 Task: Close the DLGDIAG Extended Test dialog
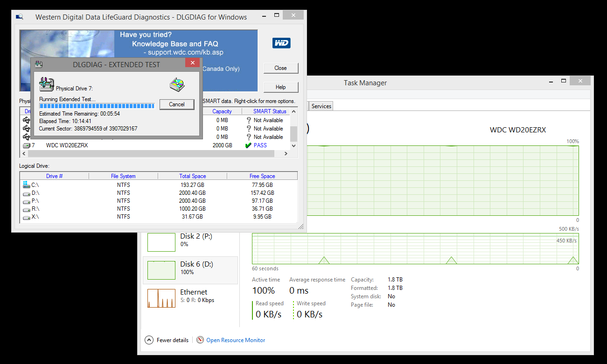click(x=192, y=63)
